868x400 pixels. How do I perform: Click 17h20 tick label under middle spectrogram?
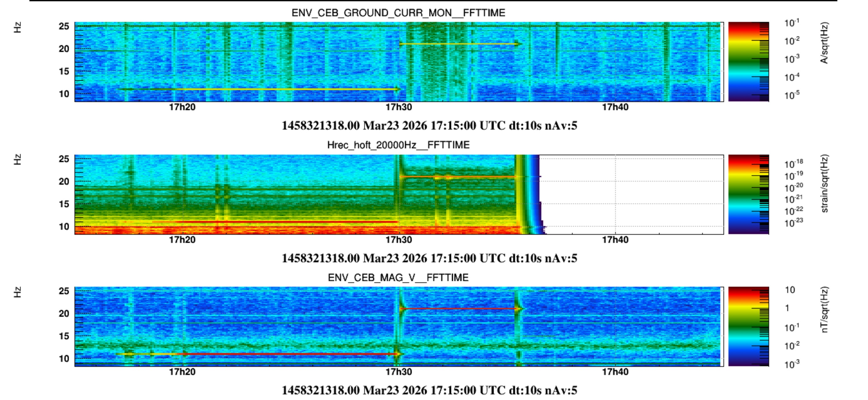[x=182, y=240]
